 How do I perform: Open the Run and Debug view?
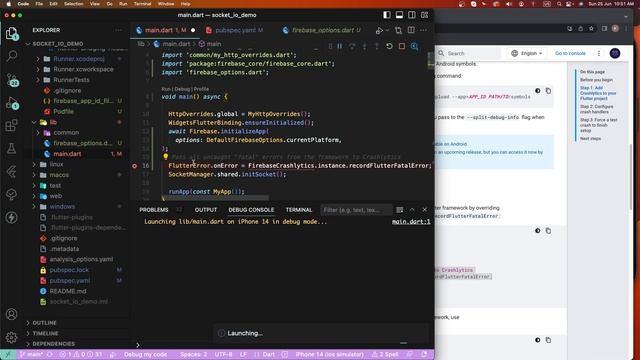[x=11, y=103]
